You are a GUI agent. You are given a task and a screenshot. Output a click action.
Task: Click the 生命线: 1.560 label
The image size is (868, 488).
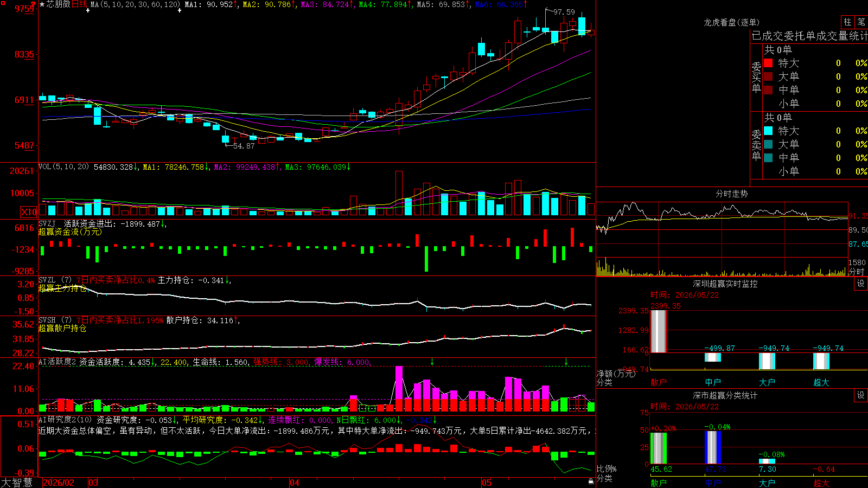pyautogui.click(x=221, y=362)
